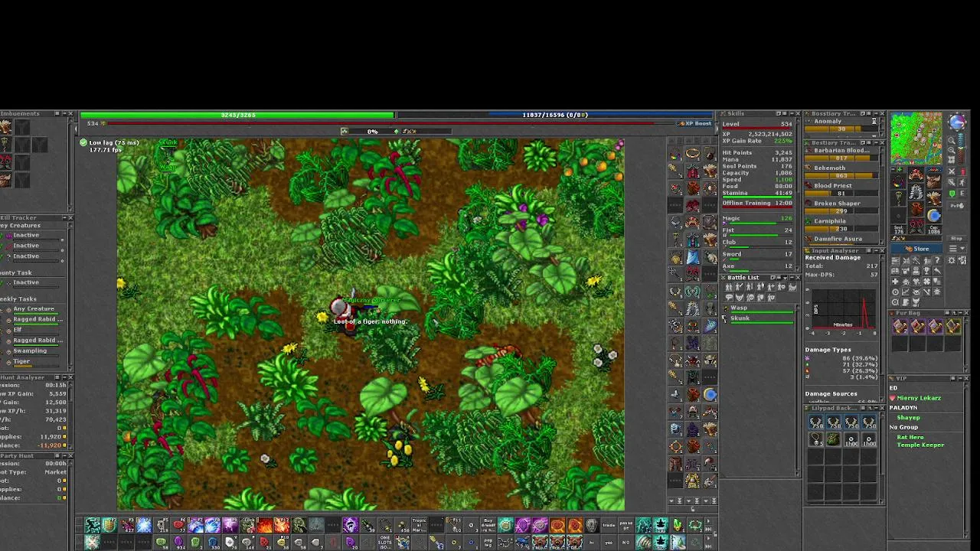Click the boots equipment slot
Viewport: 980px width, 551px height.
[916, 225]
